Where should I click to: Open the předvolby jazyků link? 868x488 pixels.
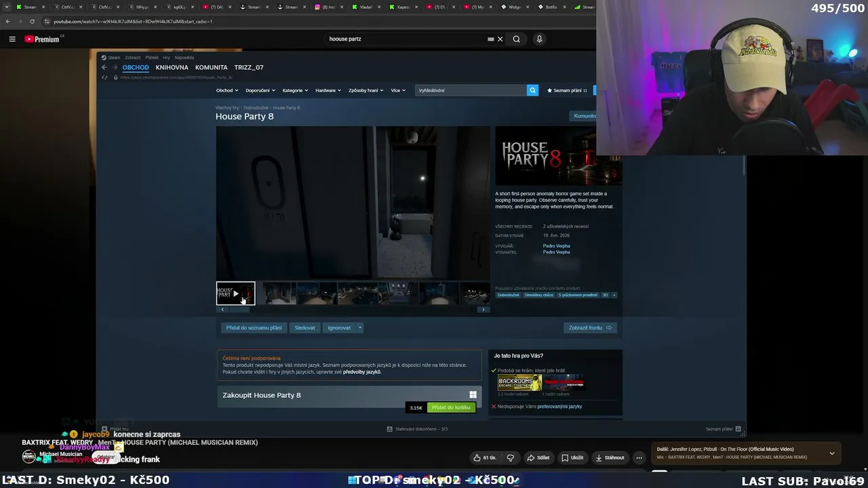pos(361,372)
